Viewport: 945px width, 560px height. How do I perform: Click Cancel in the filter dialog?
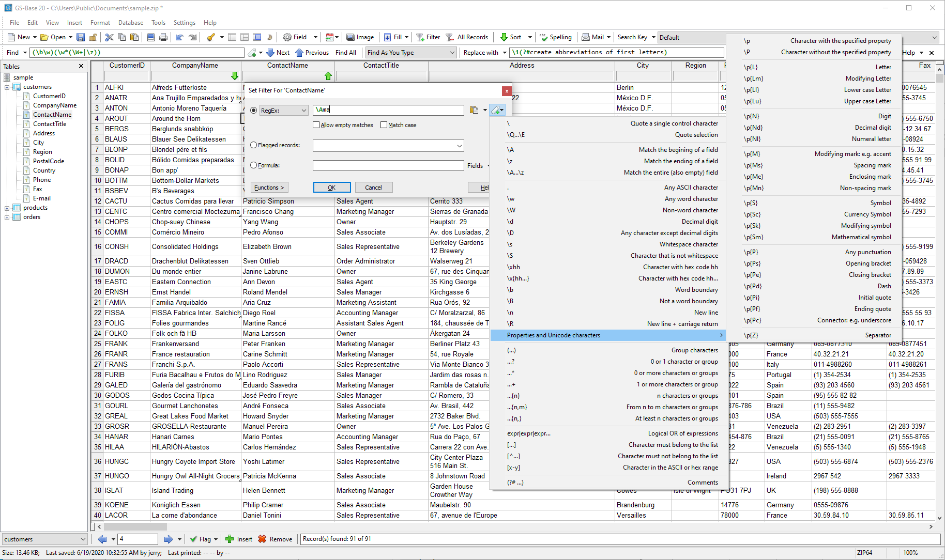[x=373, y=188]
